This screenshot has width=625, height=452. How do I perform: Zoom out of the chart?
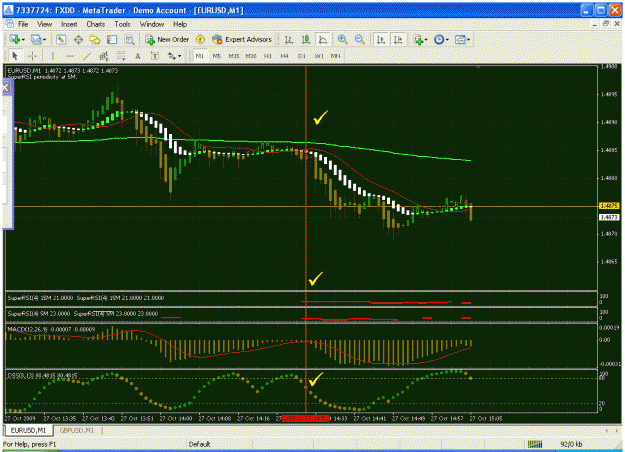click(x=359, y=39)
